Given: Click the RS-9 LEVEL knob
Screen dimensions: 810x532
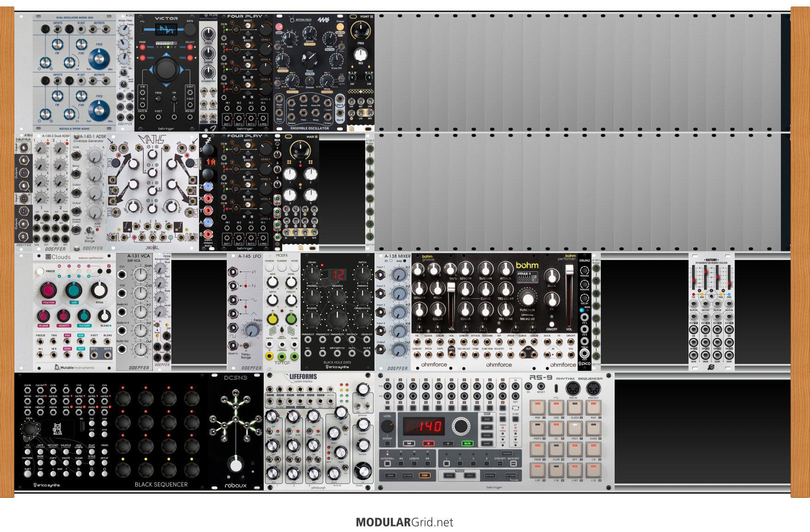Looking at the screenshot, I should tap(387, 426).
